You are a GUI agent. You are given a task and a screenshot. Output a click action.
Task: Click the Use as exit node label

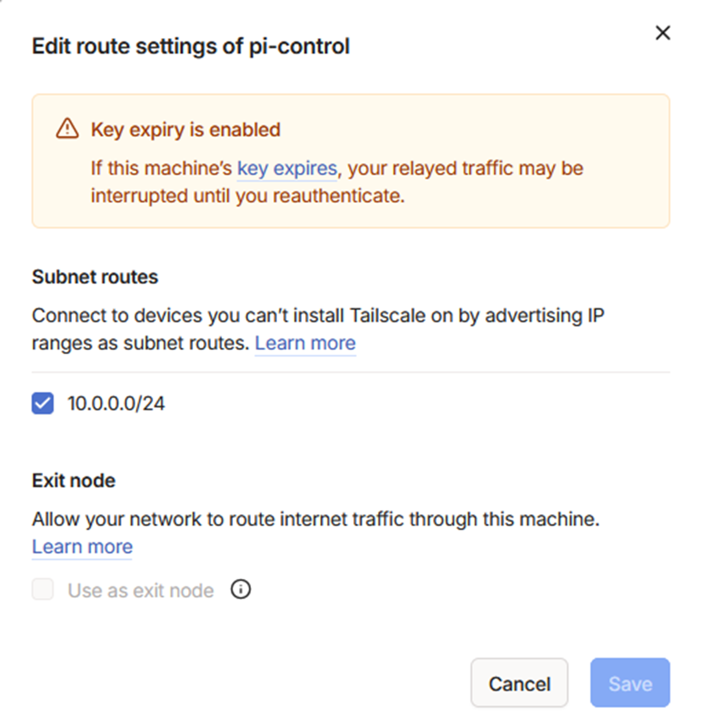(141, 590)
